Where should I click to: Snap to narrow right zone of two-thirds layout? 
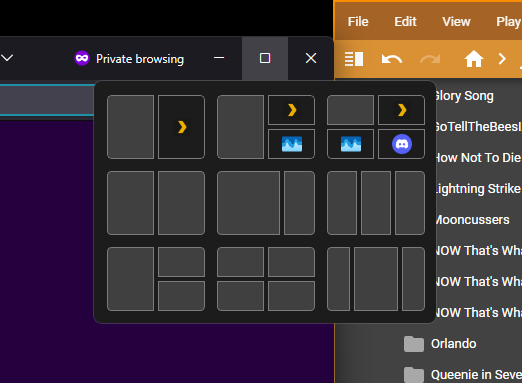(299, 203)
